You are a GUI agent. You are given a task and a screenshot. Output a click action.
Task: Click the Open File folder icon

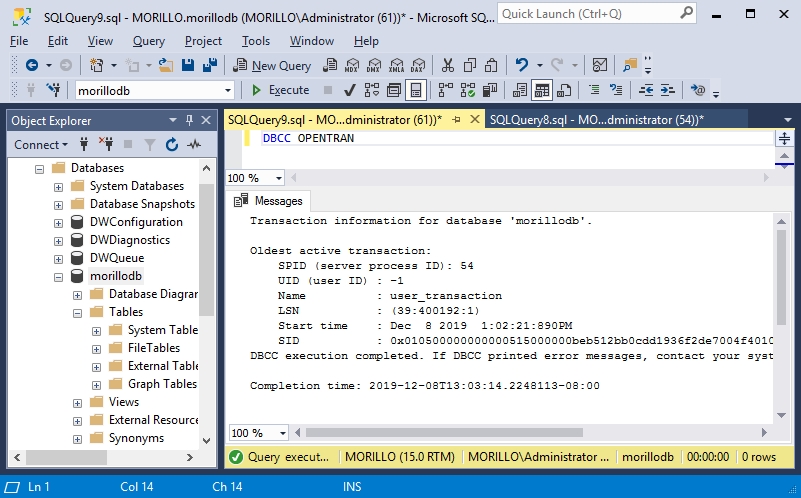coord(166,65)
